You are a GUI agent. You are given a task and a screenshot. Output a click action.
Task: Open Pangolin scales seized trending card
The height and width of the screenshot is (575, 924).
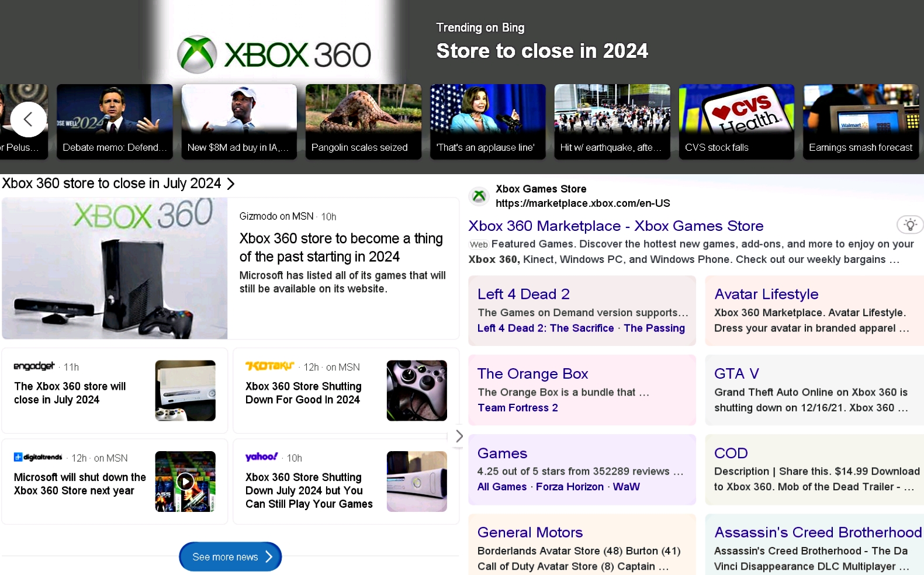point(364,122)
